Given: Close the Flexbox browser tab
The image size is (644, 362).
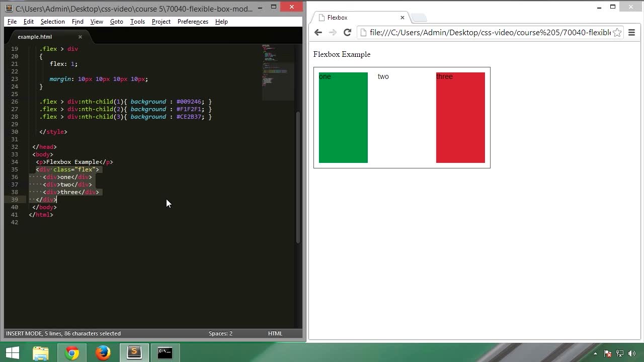Looking at the screenshot, I should coord(402,18).
